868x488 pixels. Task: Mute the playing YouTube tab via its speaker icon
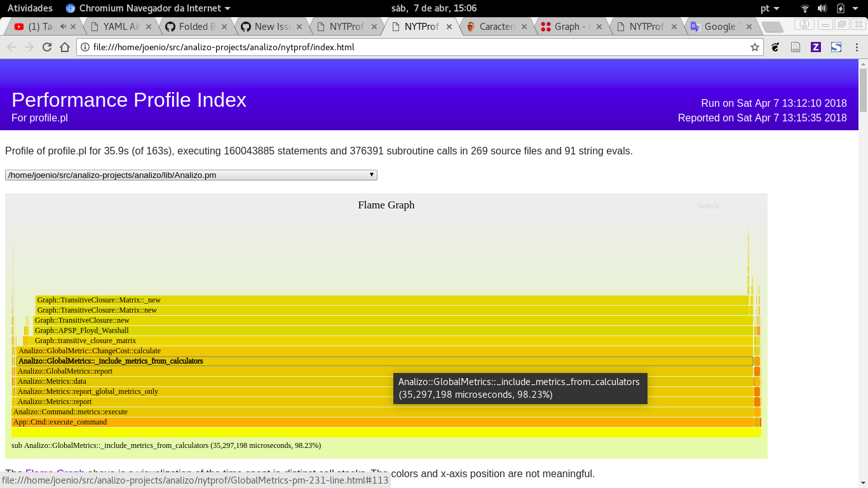pyautogui.click(x=64, y=27)
